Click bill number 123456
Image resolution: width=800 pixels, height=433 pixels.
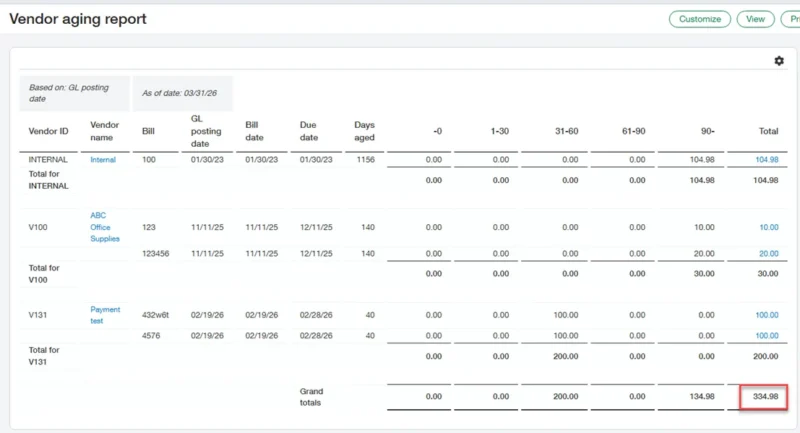click(x=156, y=253)
